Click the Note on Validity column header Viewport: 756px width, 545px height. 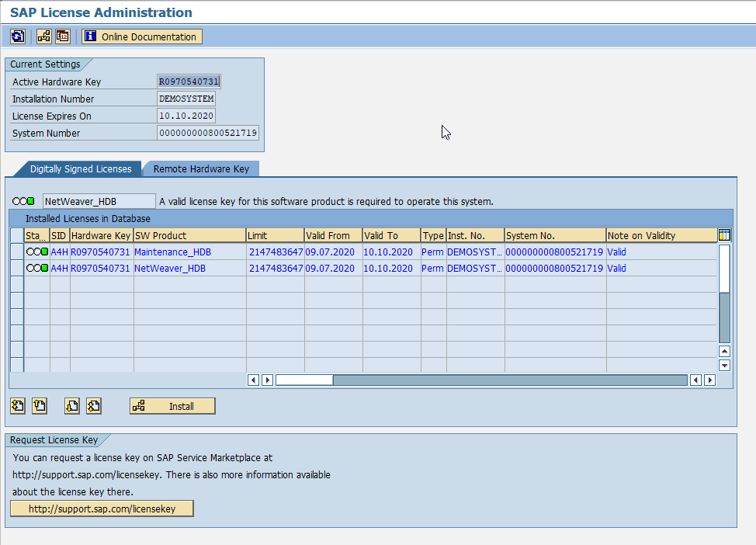pyautogui.click(x=661, y=235)
